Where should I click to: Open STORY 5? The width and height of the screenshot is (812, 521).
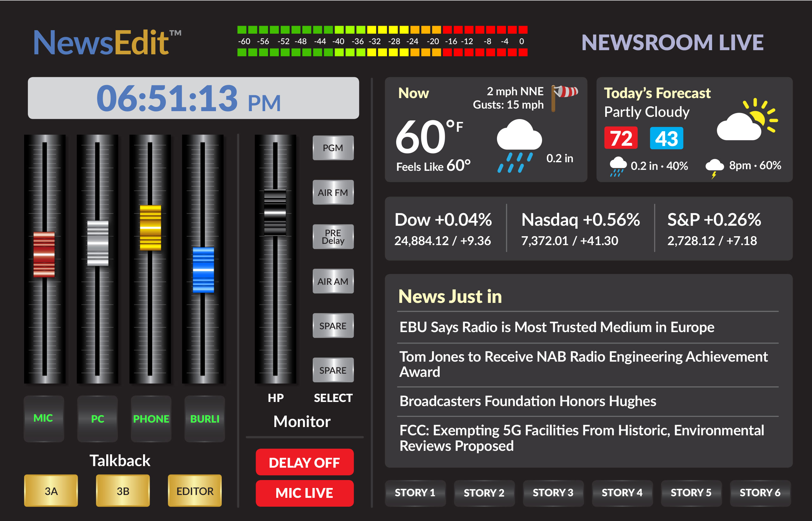coord(691,493)
